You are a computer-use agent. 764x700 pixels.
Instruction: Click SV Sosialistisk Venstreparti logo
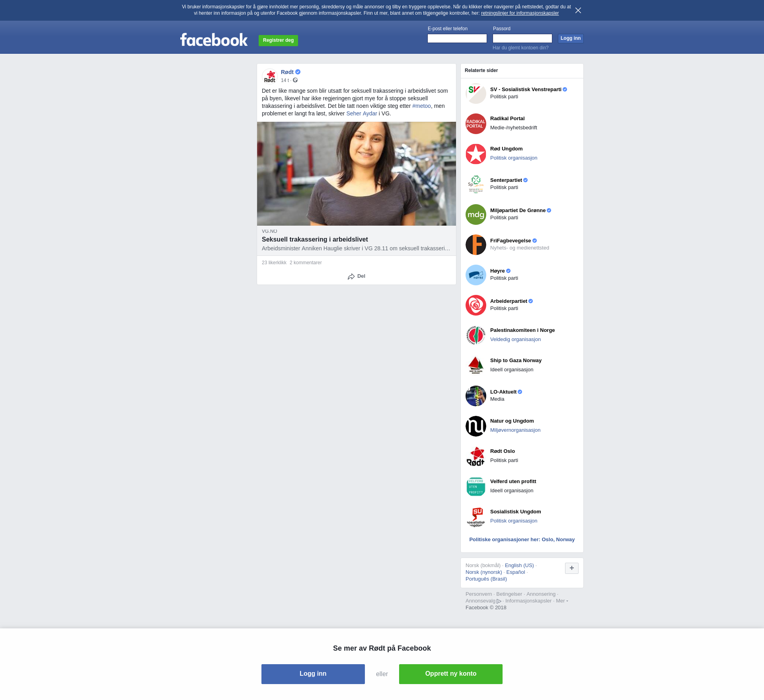(x=476, y=94)
